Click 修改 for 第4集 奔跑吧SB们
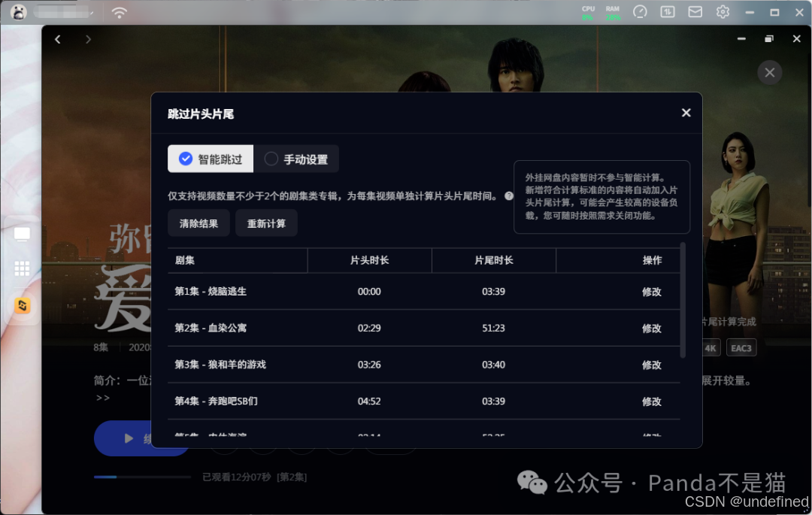Viewport: 812px width, 515px height. (651, 401)
